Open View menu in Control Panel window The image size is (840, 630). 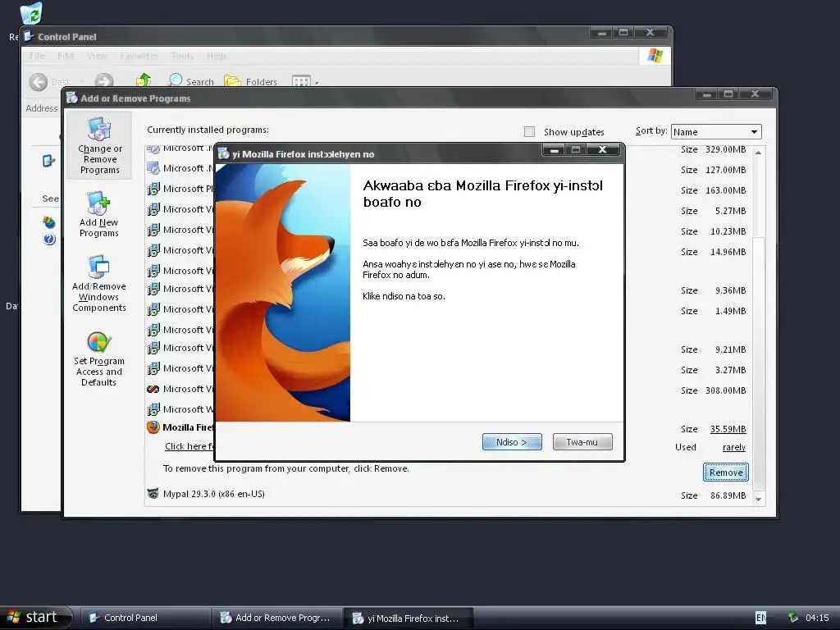tap(97, 56)
